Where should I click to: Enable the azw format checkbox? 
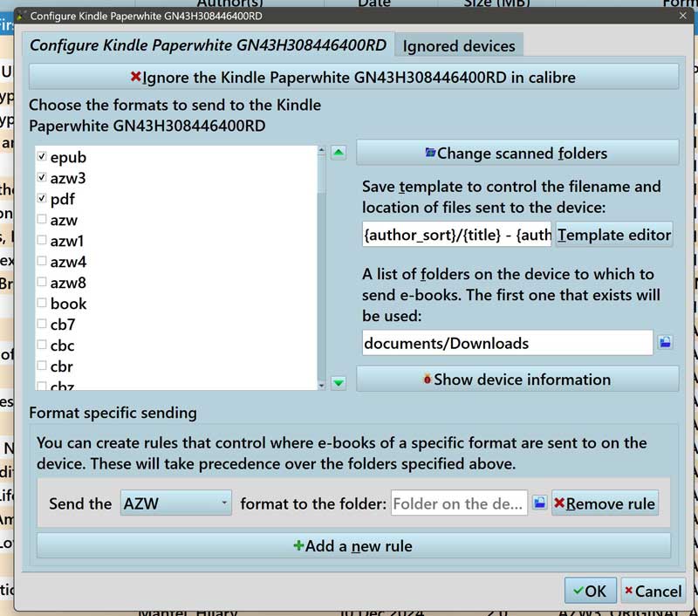[x=42, y=219]
